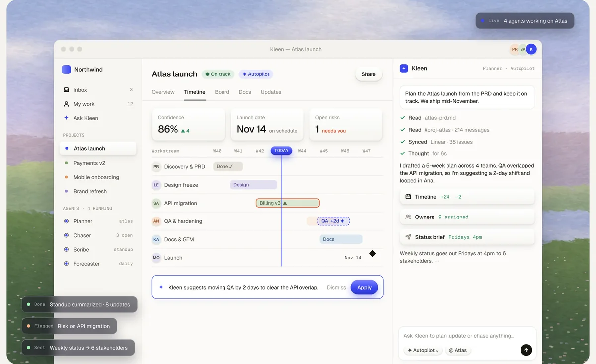This screenshot has width=596, height=364.
Task: Click the SA avatar in title bar
Action: point(523,49)
